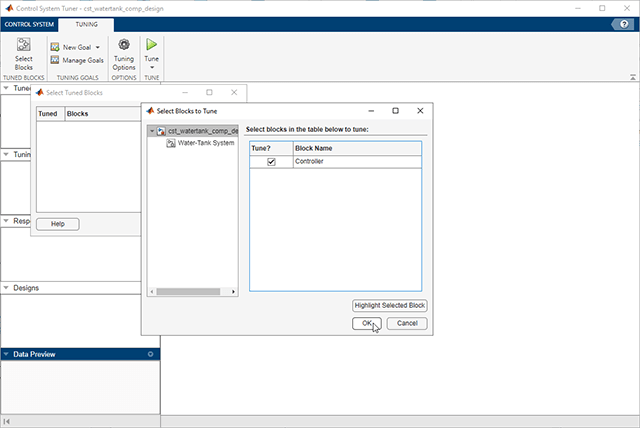This screenshot has width=640, height=428.
Task: Expand the New Goal dropdown arrow
Action: click(x=98, y=47)
